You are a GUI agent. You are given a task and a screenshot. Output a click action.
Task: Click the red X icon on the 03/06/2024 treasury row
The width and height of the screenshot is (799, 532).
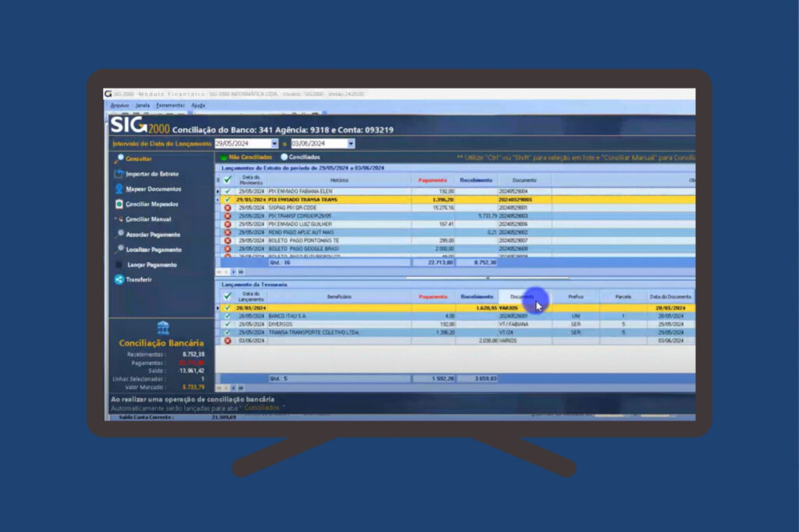coord(228,340)
